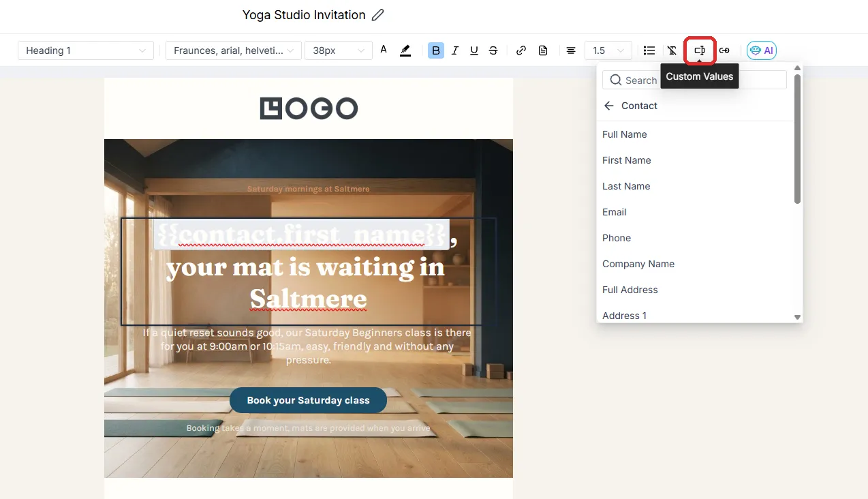Image resolution: width=868 pixels, height=499 pixels.
Task: Open the 1.5 line height dropdown
Action: [608, 50]
